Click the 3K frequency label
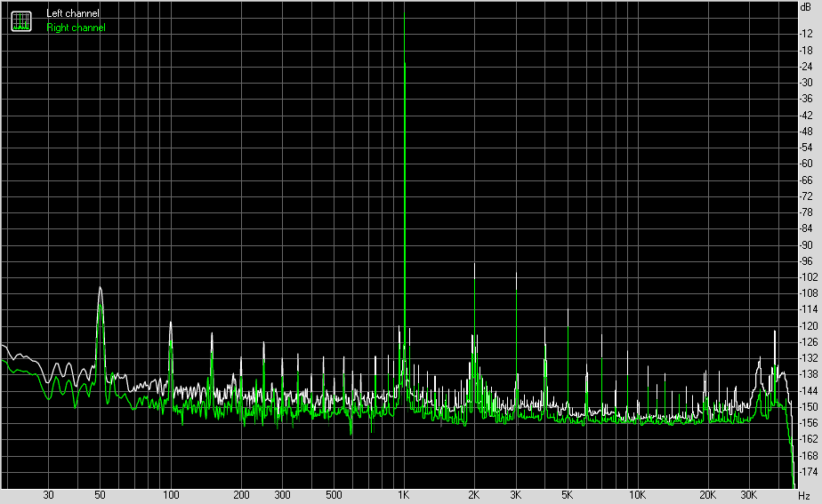Screen dimensions: 822x504 point(515,495)
